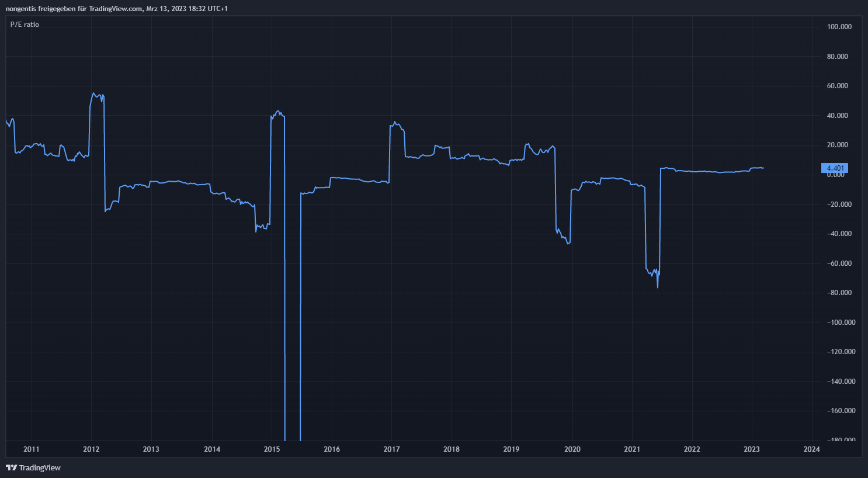868x478 pixels.
Task: Click the 60.000 price scale label
Action: tap(838, 86)
